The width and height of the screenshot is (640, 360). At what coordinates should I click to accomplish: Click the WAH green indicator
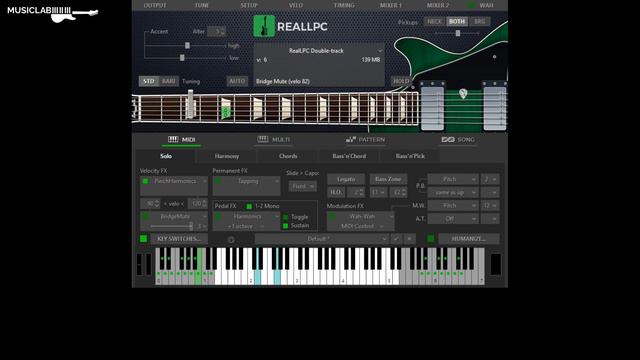point(471,5)
